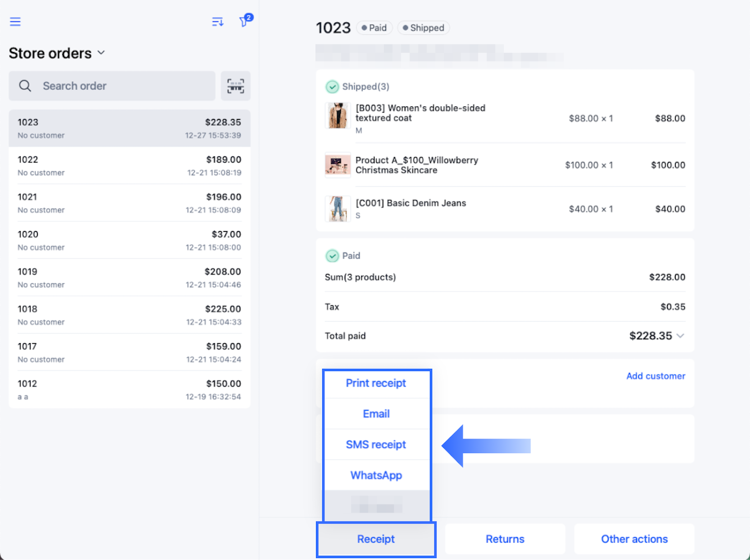This screenshot has height=560, width=750.
Task: Select order 1023 in the list
Action: click(x=129, y=128)
